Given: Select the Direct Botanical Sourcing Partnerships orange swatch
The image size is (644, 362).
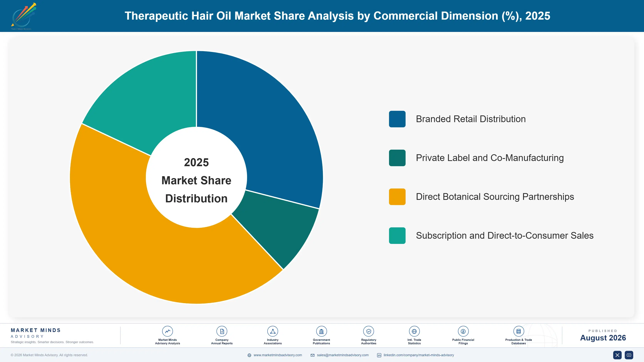Looking at the screenshot, I should click(x=397, y=197).
